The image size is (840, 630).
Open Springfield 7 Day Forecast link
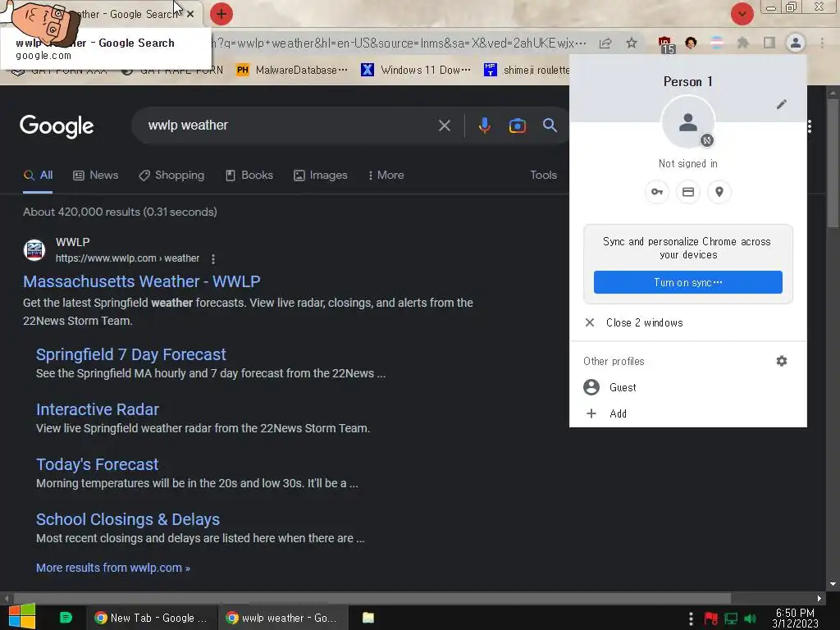130,354
